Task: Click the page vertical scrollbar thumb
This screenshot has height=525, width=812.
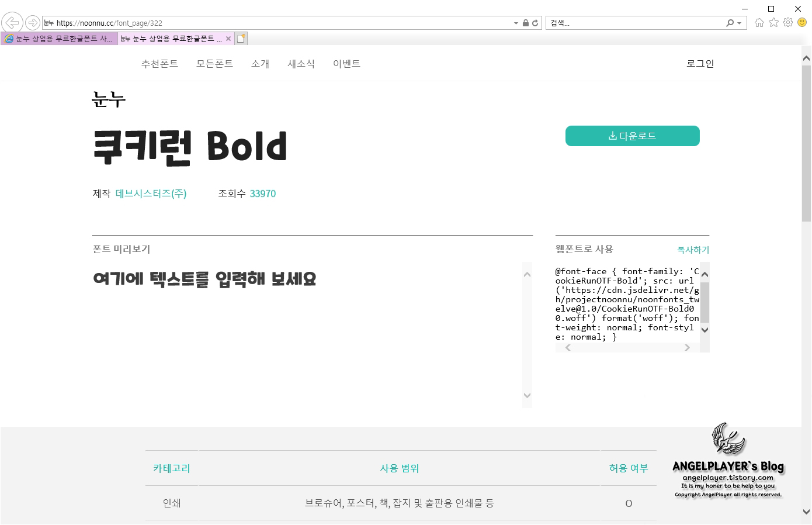Action: click(806, 143)
